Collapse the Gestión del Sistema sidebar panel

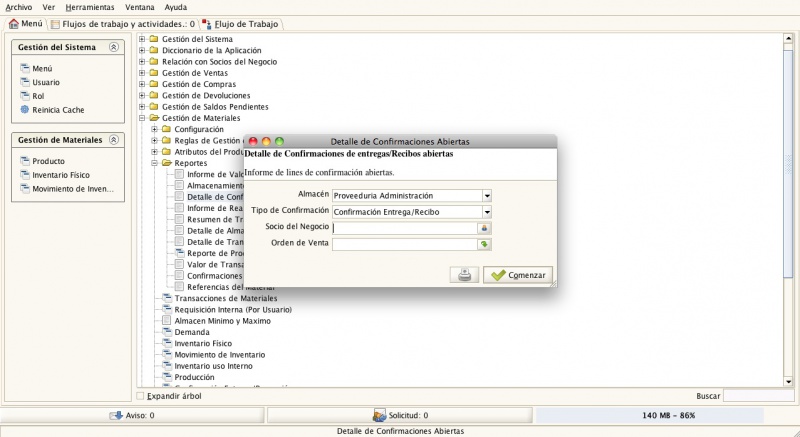[114, 47]
